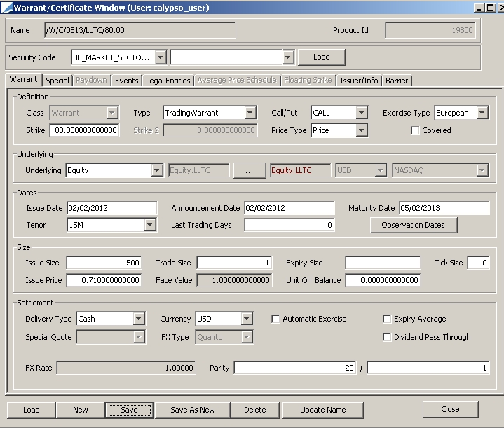Open the Type TradingWarrant dropdown
The height and width of the screenshot is (428, 504).
(x=250, y=113)
